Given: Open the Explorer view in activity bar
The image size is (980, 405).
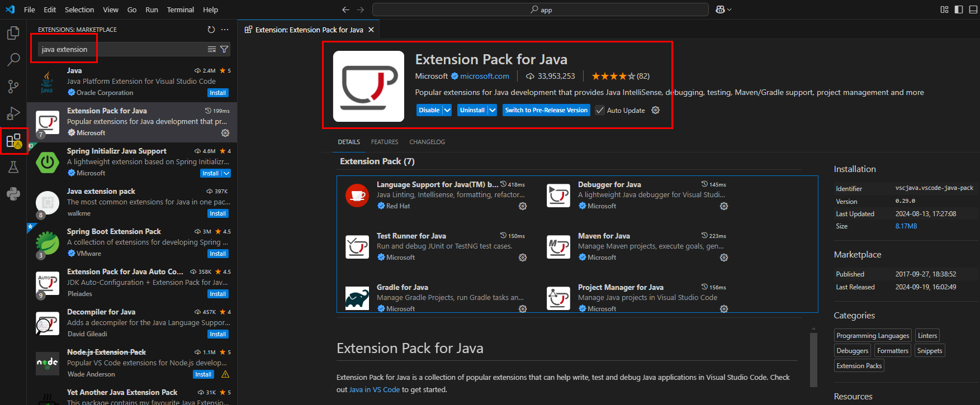Looking at the screenshot, I should (x=13, y=34).
